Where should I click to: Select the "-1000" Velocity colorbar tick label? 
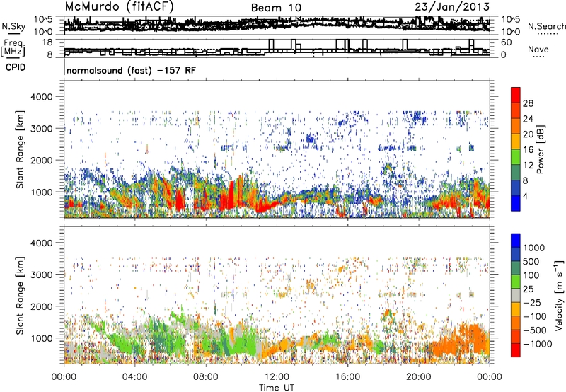[538, 344]
